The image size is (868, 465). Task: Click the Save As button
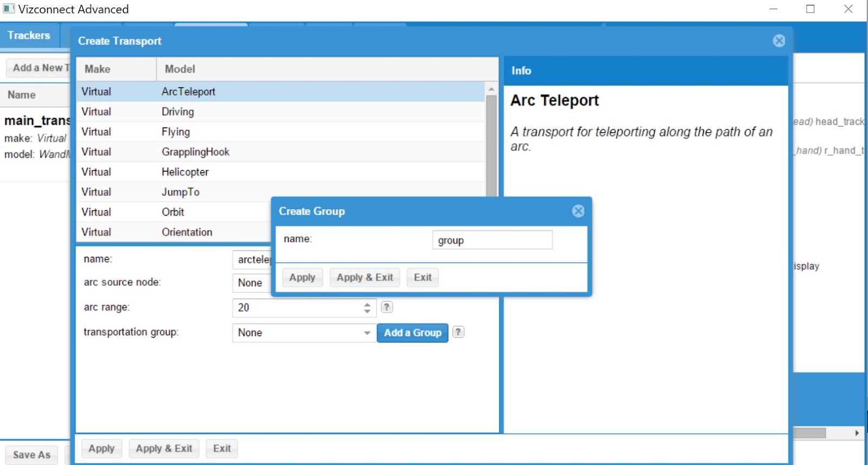coord(31,455)
